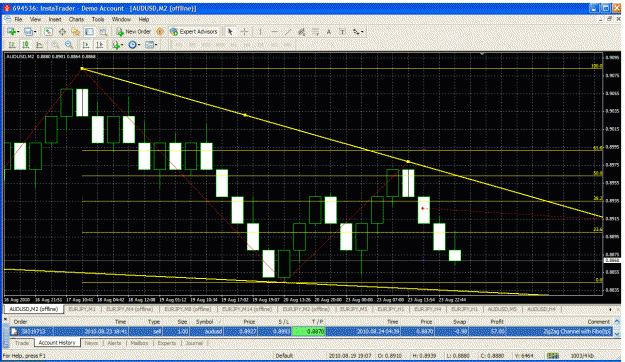Sort history by the Profit column header
The height and width of the screenshot is (362, 625).
tap(497, 322)
